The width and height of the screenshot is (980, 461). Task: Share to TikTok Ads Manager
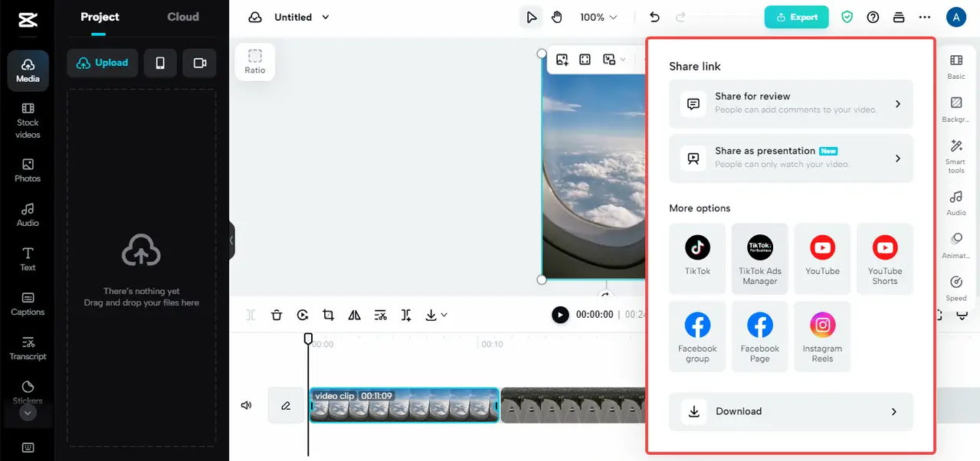(x=760, y=258)
